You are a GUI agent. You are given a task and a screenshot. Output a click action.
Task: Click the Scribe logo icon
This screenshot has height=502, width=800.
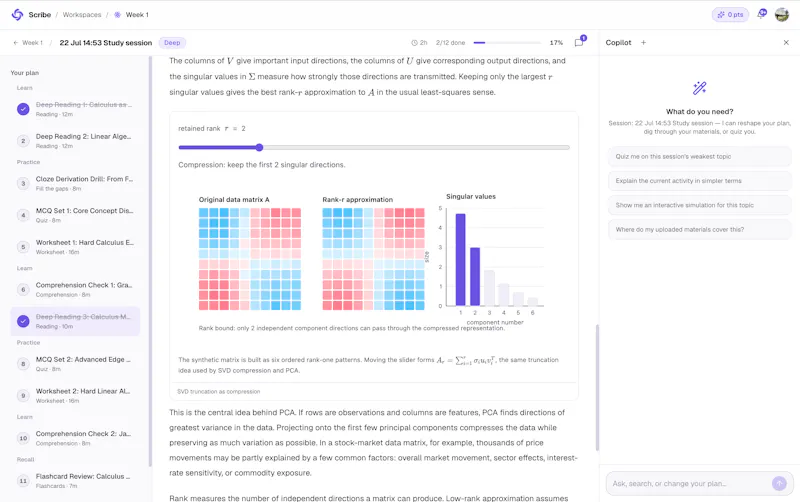[x=17, y=15]
